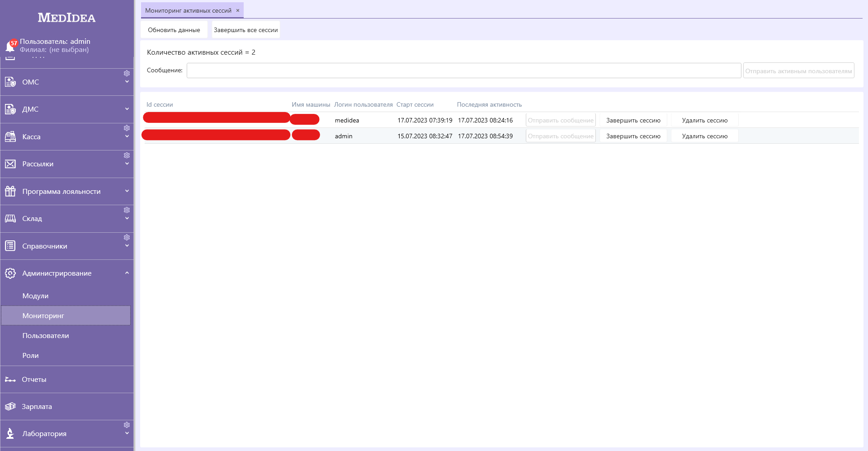Click the Программа лояльности gift icon
The width and height of the screenshot is (868, 451).
(x=10, y=191)
